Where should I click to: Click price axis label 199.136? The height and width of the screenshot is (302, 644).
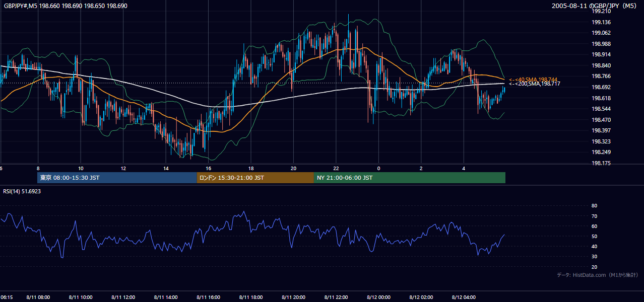pyautogui.click(x=601, y=22)
